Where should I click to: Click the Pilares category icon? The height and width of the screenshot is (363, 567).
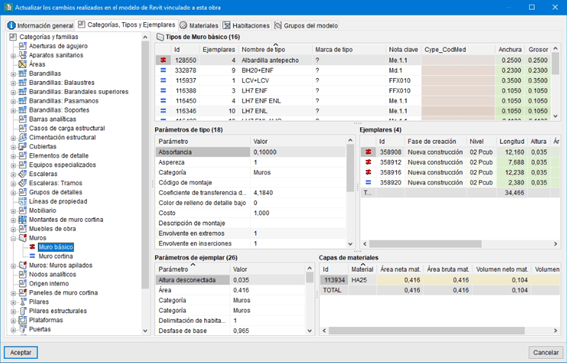click(x=22, y=302)
